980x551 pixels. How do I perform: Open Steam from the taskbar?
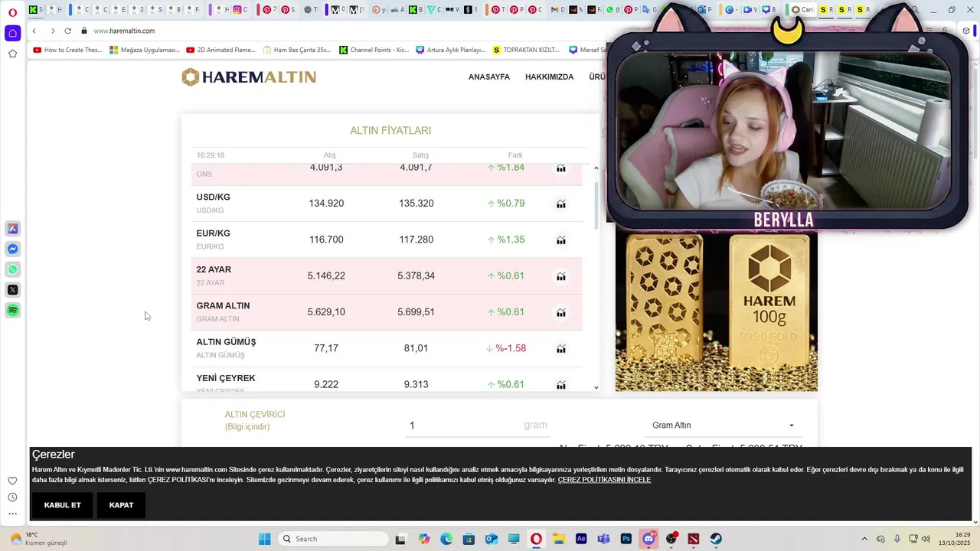717,539
